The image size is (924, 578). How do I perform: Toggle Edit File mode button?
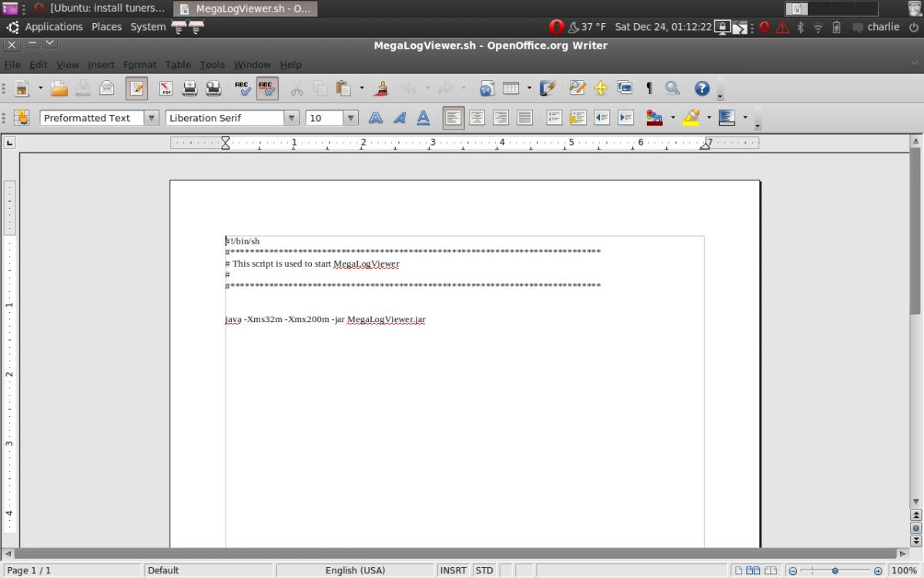click(136, 89)
